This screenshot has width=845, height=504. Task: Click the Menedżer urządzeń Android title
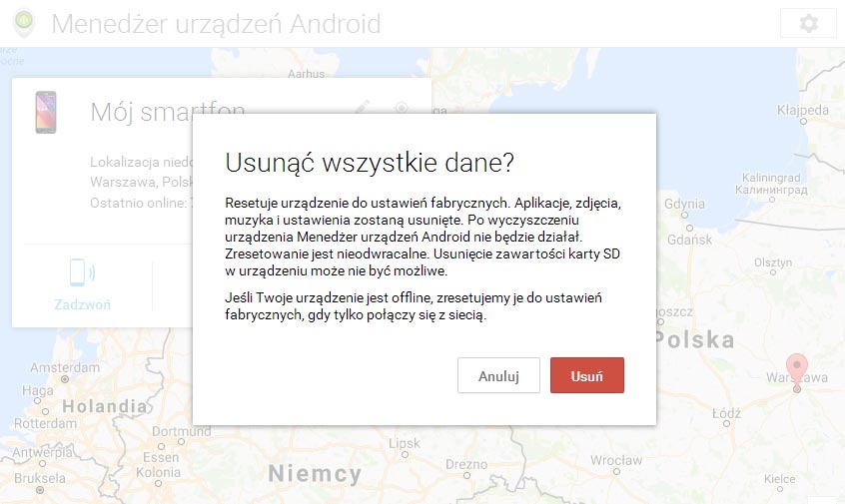click(216, 24)
